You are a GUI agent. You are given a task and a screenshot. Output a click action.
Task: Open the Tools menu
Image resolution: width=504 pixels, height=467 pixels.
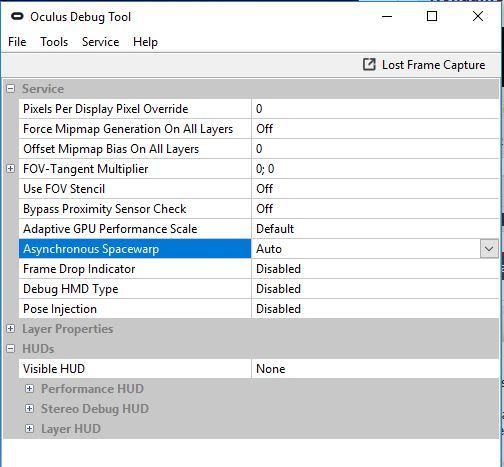click(x=54, y=42)
